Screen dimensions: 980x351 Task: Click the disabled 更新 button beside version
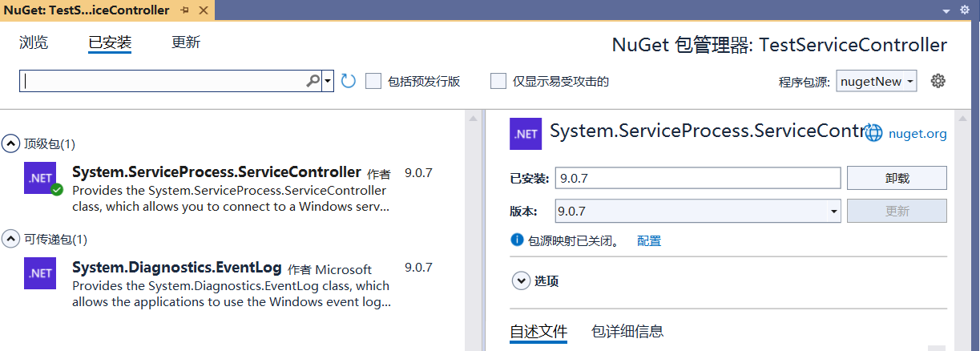897,212
